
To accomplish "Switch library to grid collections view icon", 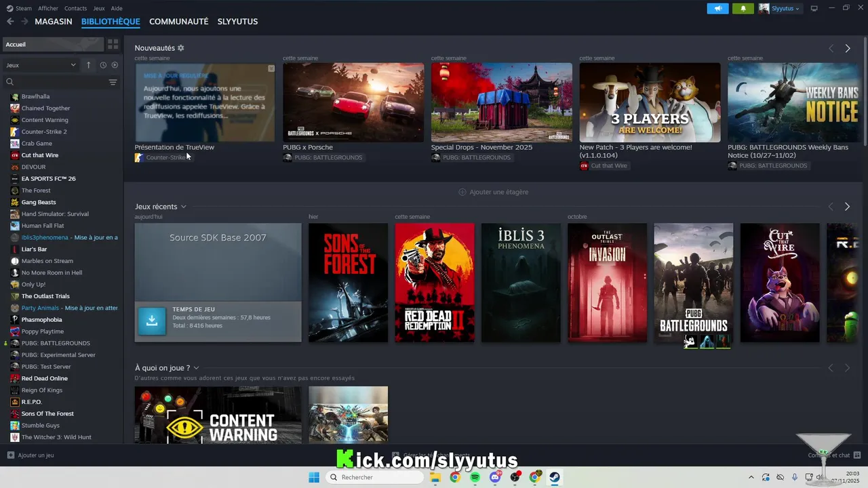I will coord(113,44).
